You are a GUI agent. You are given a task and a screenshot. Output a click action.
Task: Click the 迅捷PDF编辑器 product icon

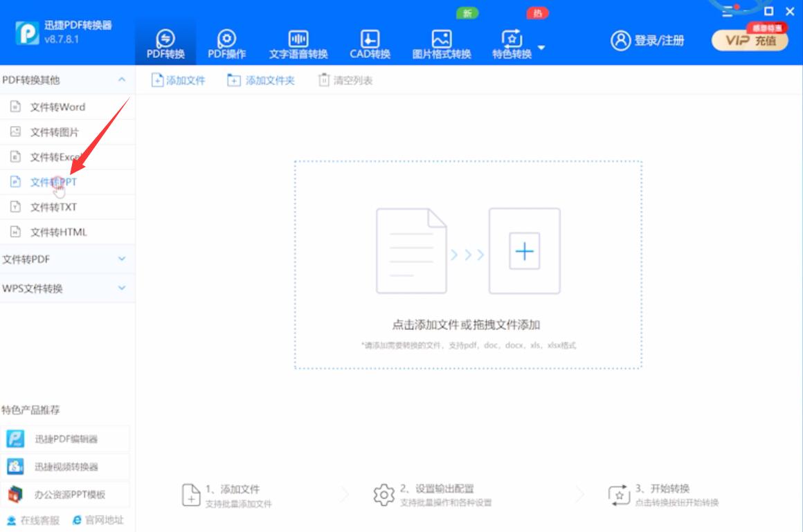[x=15, y=439]
